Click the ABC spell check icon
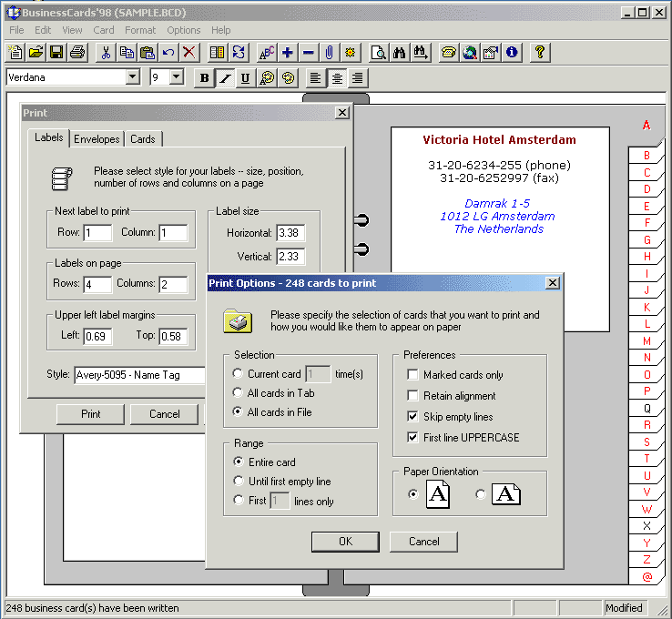 coord(267,53)
